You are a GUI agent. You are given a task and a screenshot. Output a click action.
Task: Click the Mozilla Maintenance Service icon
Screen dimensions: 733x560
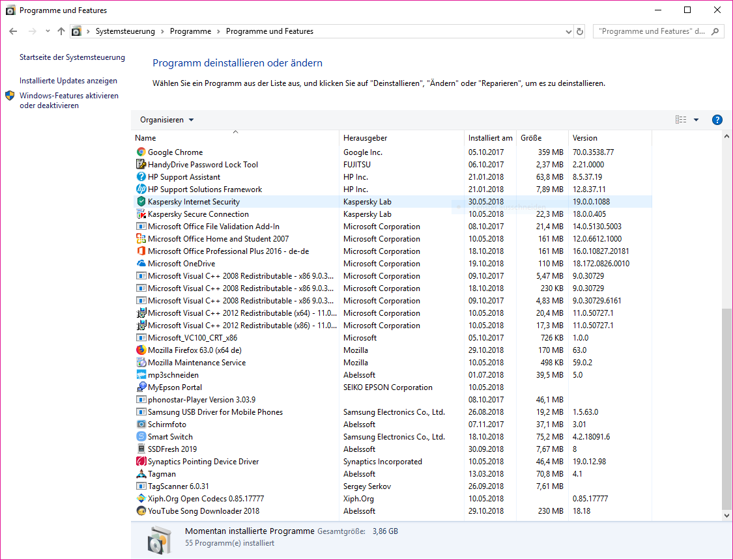click(x=141, y=363)
